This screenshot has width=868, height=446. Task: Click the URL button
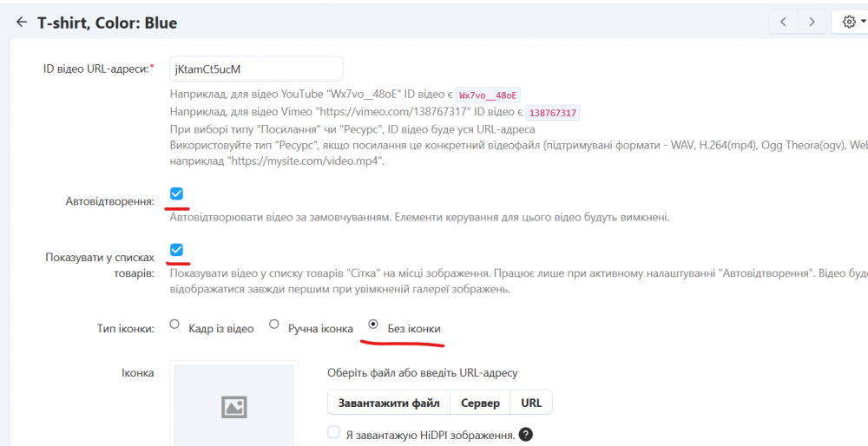coord(531,403)
